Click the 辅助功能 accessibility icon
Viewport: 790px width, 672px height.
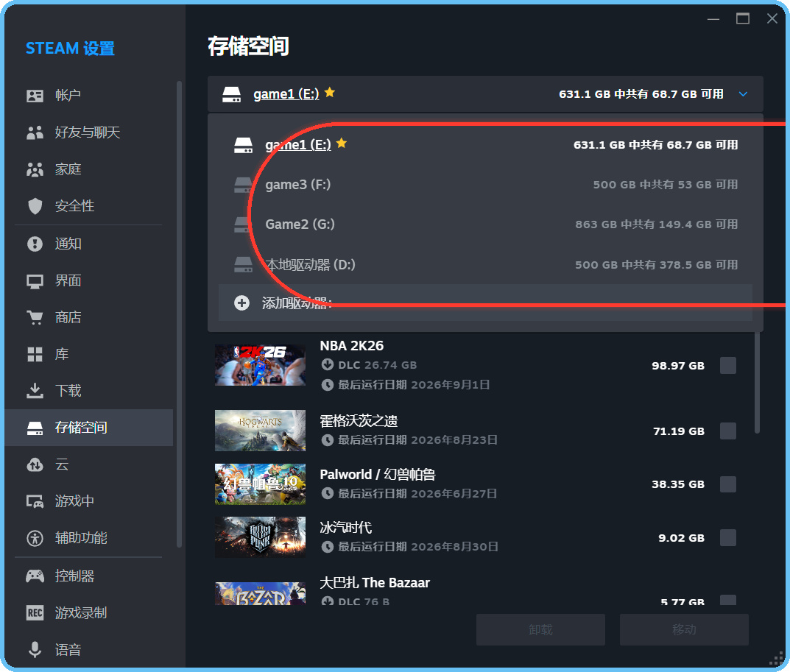click(35, 538)
